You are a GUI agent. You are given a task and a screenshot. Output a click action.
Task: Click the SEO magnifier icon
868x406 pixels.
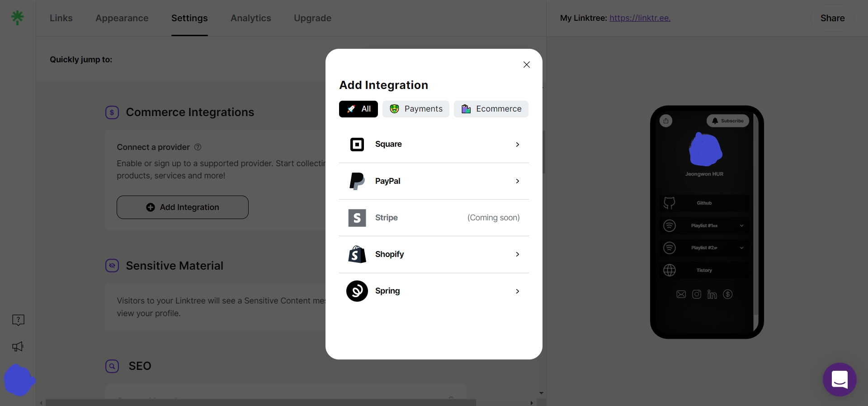(112, 366)
